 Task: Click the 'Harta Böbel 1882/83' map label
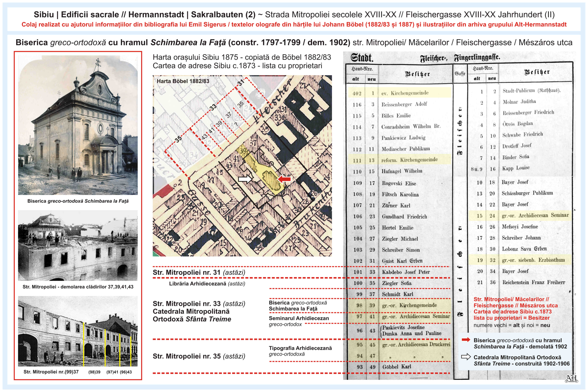(x=183, y=81)
